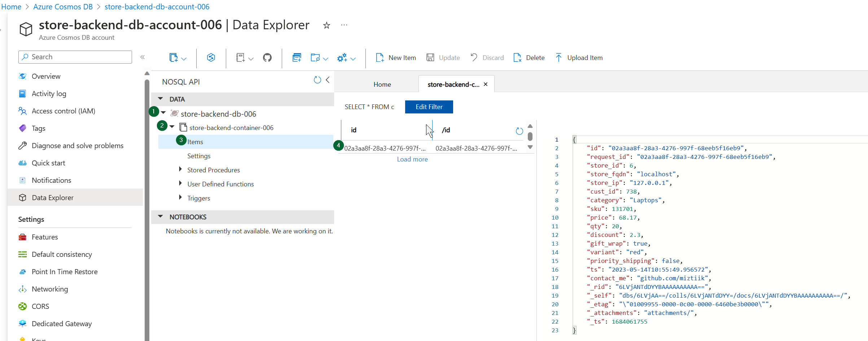Click Home breadcrumb link
Image resolution: width=868 pixels, height=341 pixels.
tap(11, 7)
